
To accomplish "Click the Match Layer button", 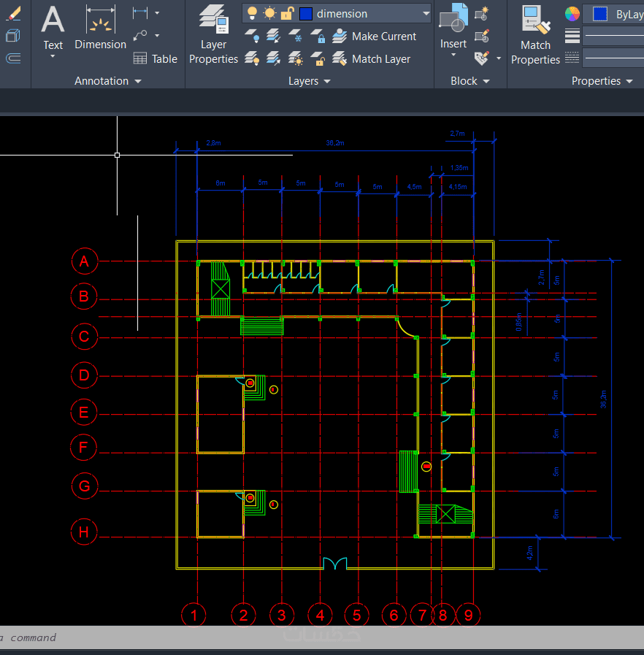I will click(371, 59).
